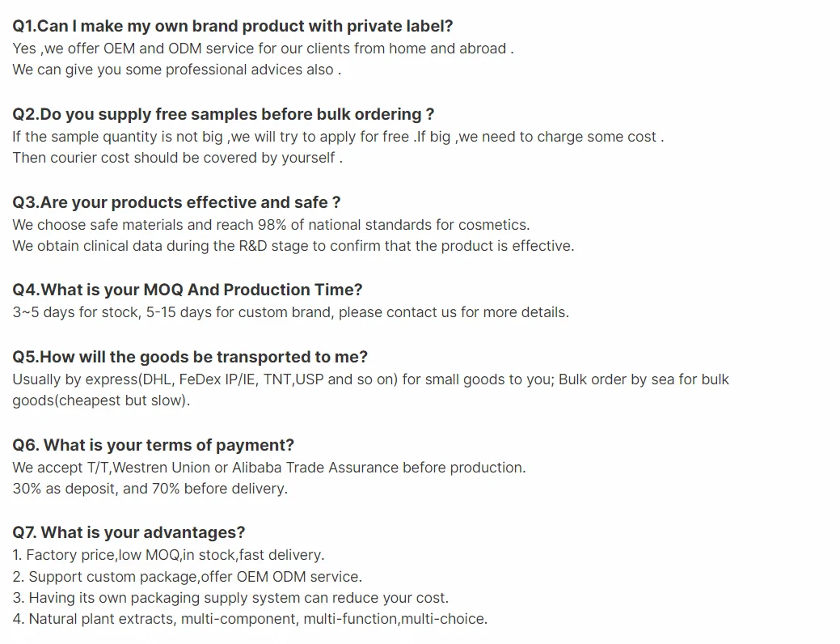Viewport: 840px width, 644px height.
Task: Select the Q3 effective and safe heading
Action: click(x=176, y=202)
